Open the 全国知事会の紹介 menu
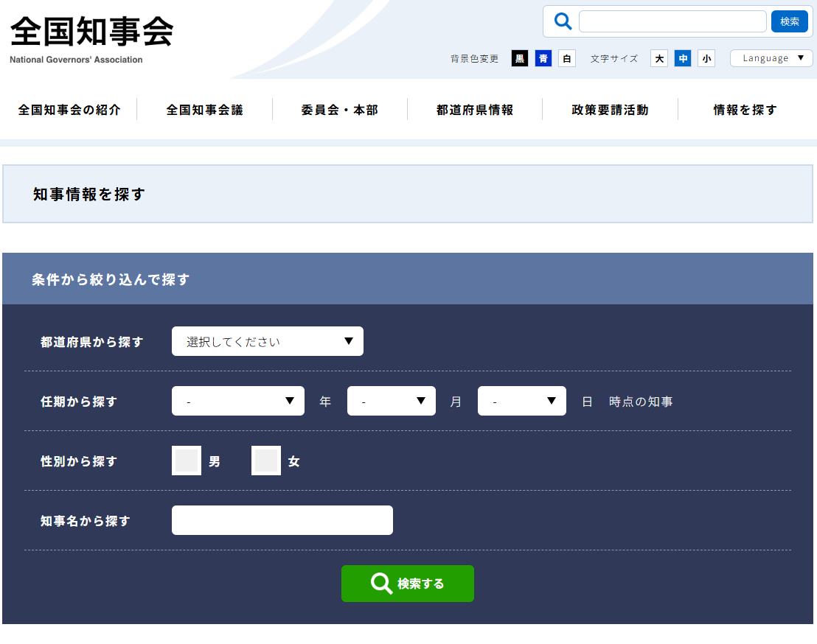Image resolution: width=817 pixels, height=644 pixels. (69, 110)
